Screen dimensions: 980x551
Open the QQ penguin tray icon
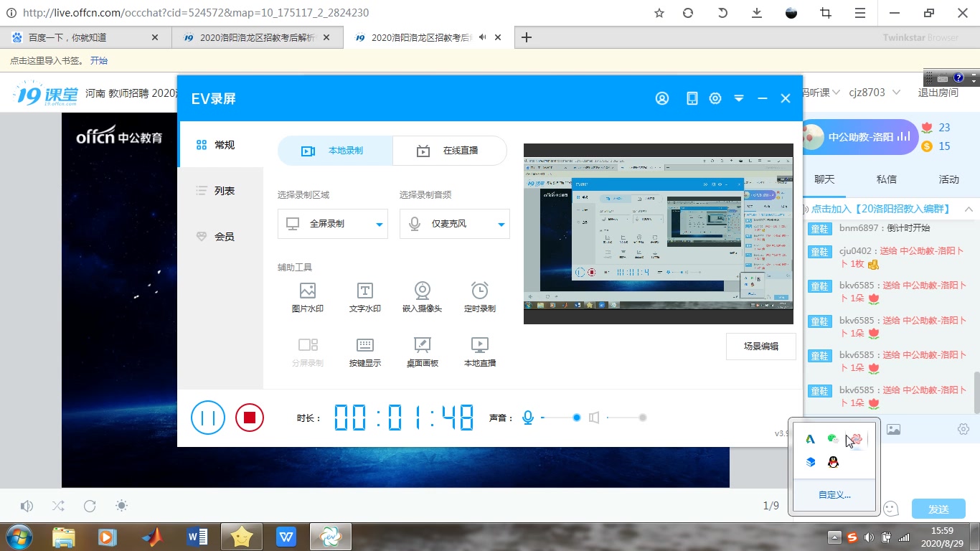point(833,463)
